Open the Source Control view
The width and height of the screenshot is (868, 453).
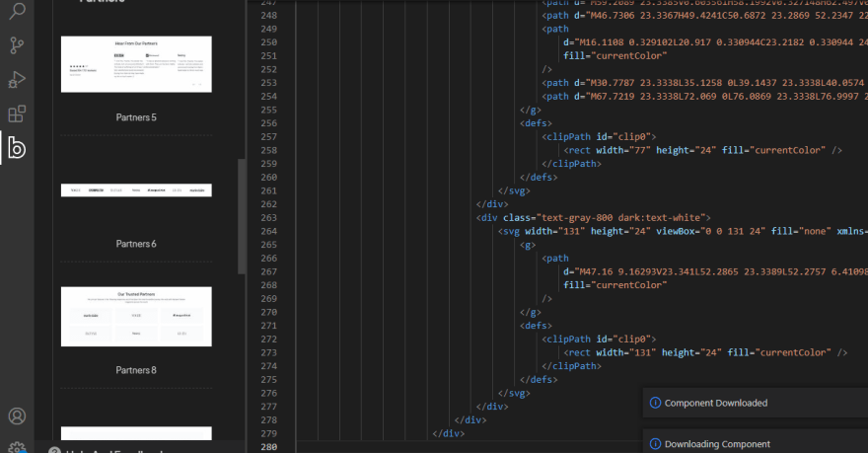[x=17, y=45]
